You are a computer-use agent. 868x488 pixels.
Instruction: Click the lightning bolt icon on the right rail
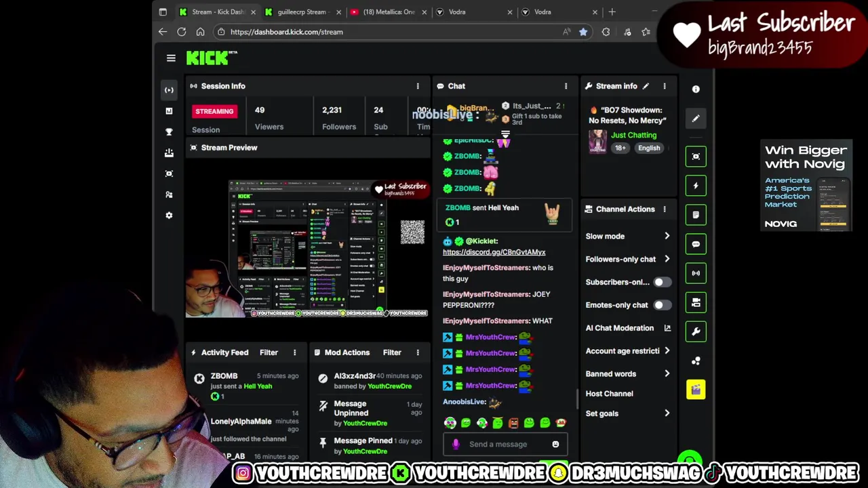pos(696,186)
